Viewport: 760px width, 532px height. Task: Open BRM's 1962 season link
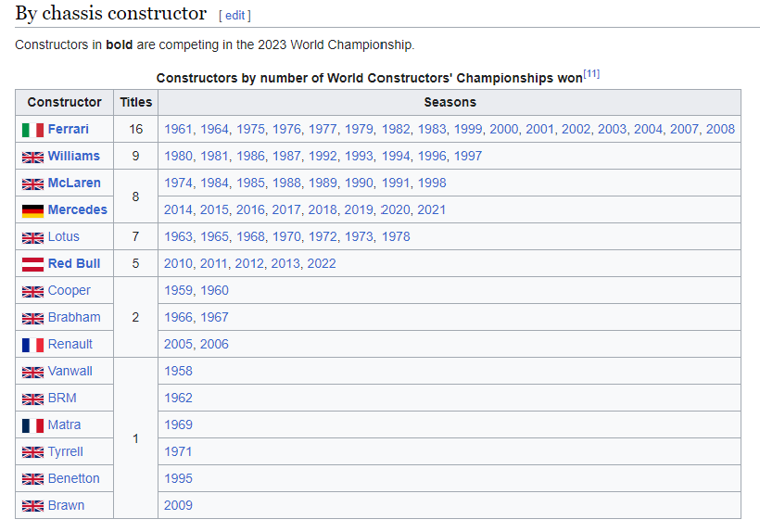coord(178,399)
